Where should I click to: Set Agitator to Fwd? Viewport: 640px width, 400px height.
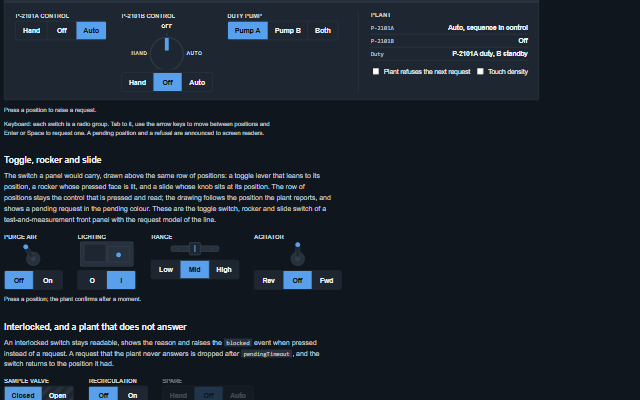point(326,280)
